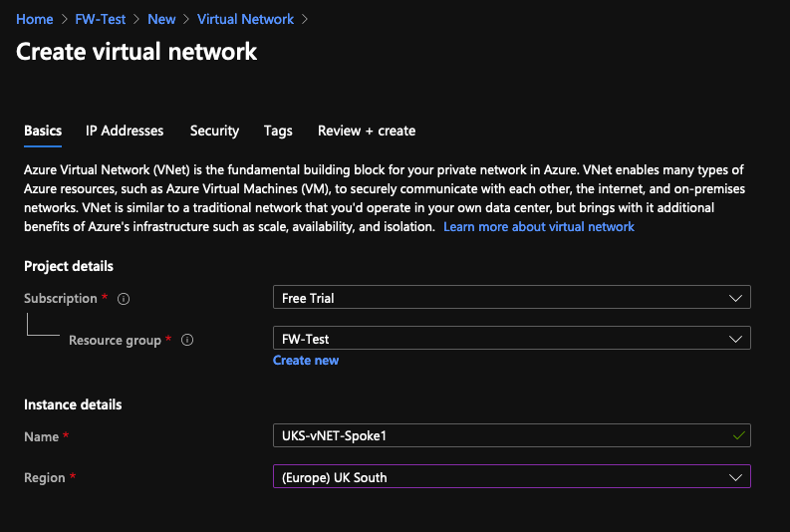Screen dimensions: 790x532
Task: Click the Resource group dropdown chevron arrow
Action: (x=735, y=339)
